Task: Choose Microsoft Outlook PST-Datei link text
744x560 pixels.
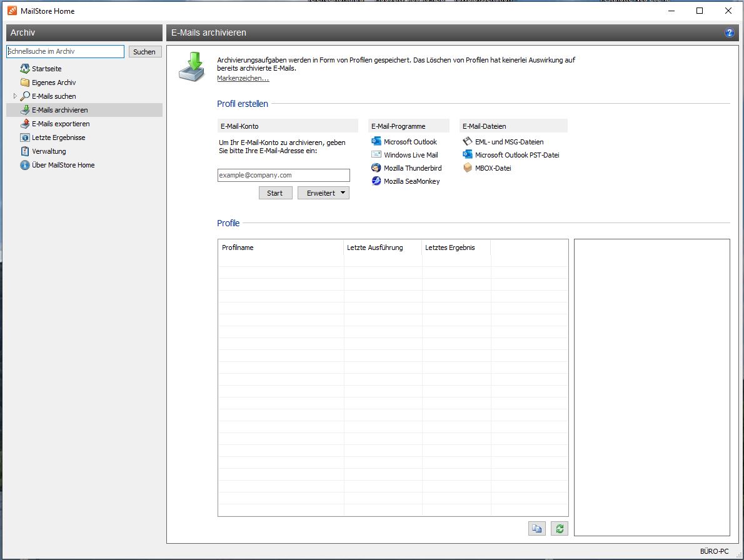Action: point(517,155)
